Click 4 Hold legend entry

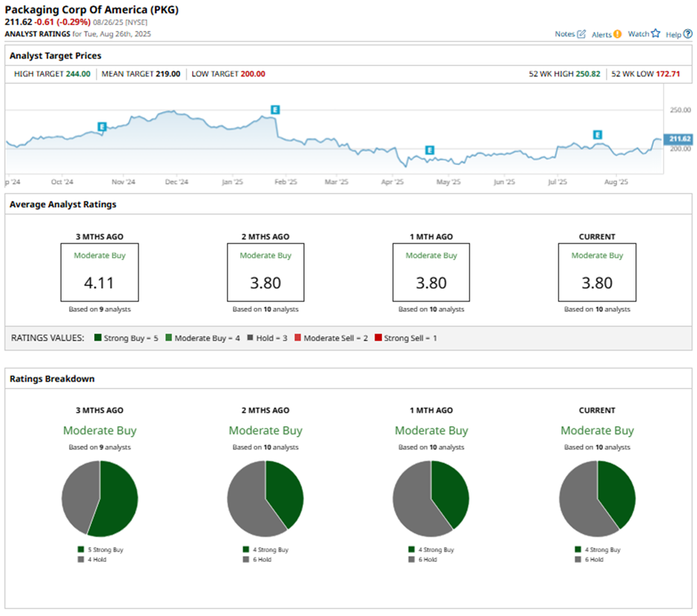(92, 559)
